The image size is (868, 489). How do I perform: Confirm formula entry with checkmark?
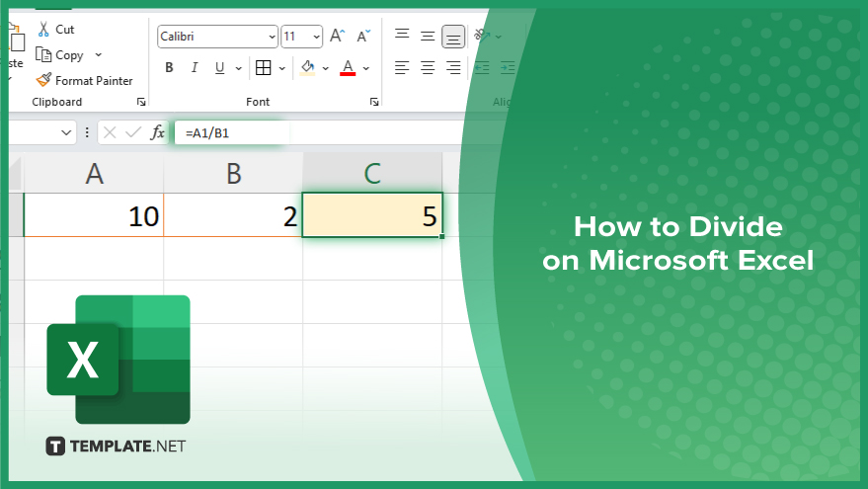click(x=133, y=132)
